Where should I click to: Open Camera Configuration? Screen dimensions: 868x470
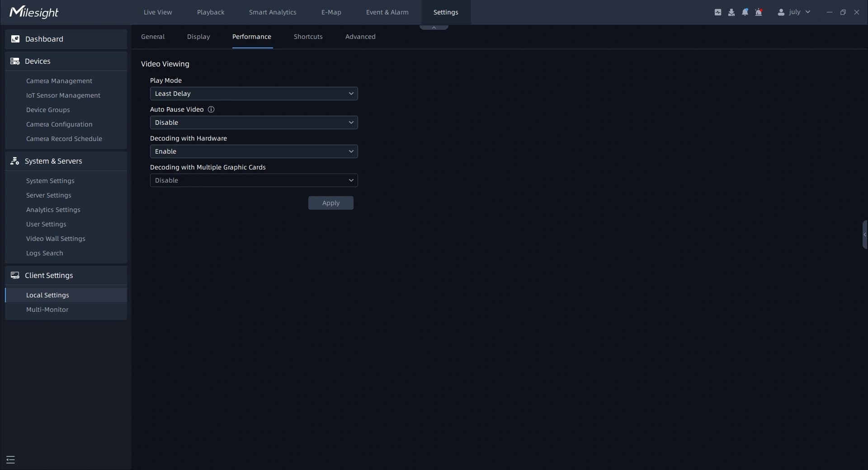(x=59, y=124)
